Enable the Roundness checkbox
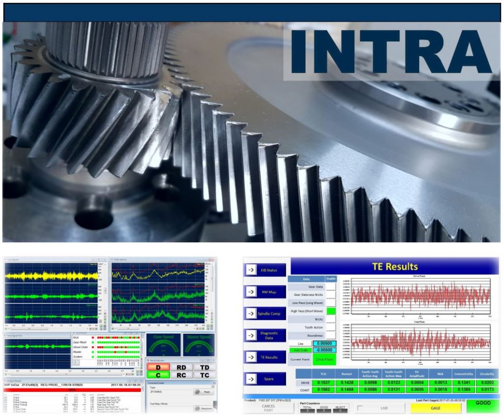The height and width of the screenshot is (420, 504). click(x=331, y=335)
